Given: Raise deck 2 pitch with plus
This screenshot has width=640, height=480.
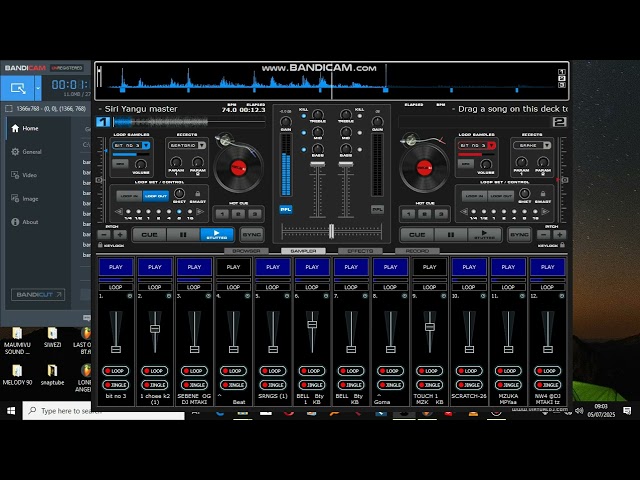Looking at the screenshot, I should click(560, 235).
